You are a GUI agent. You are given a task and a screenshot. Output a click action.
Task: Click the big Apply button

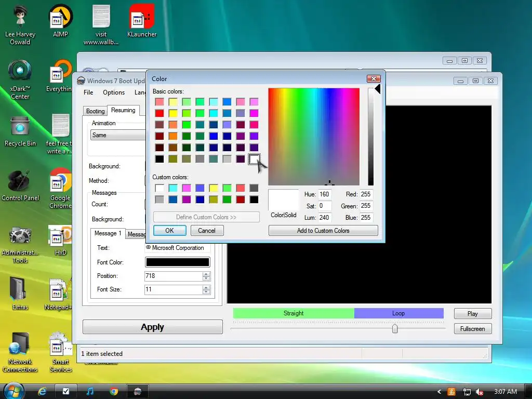point(152,327)
